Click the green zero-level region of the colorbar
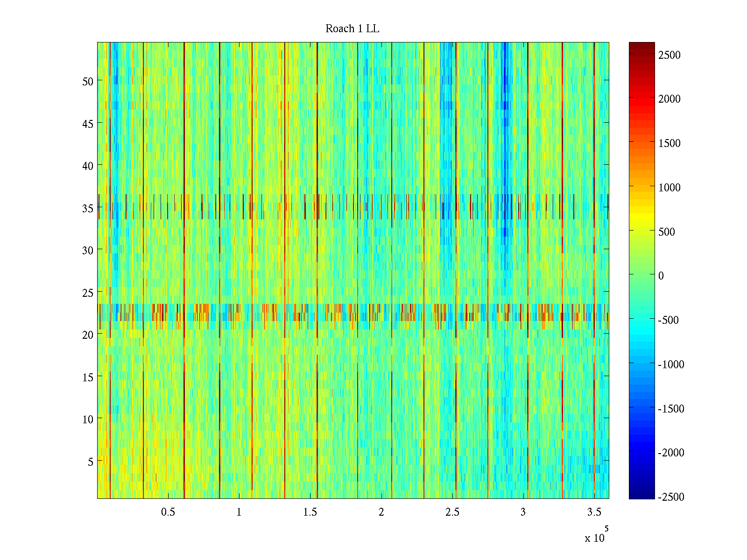Image resolution: width=747 pixels, height=560 pixels. point(641,275)
